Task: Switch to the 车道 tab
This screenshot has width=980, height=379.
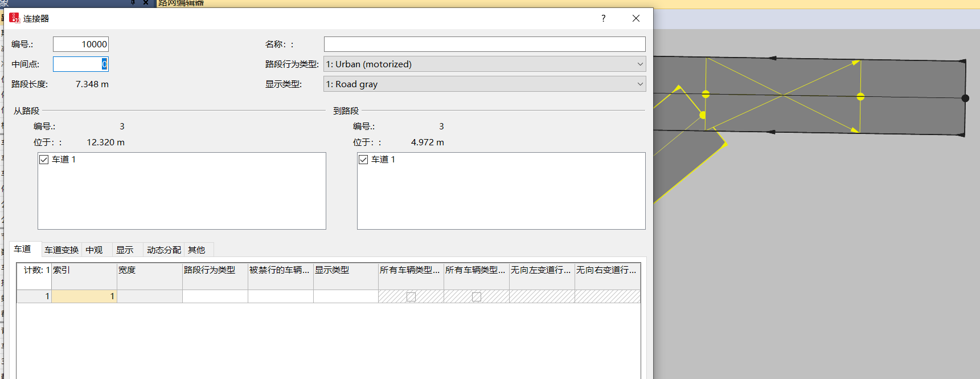Action: [x=23, y=249]
